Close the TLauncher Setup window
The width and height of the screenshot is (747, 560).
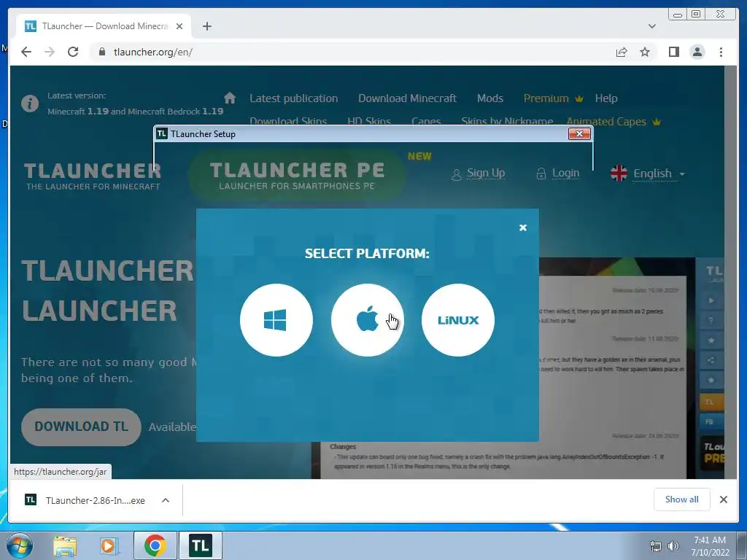pos(579,134)
